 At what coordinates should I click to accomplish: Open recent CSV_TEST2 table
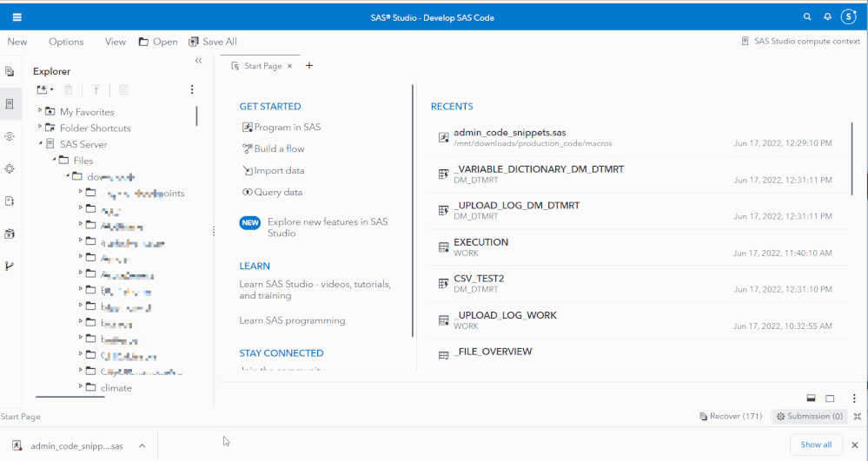pos(637,283)
